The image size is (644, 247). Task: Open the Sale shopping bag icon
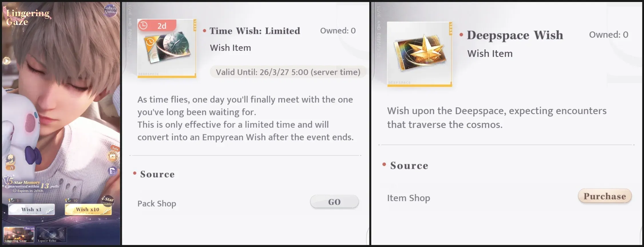113,156
